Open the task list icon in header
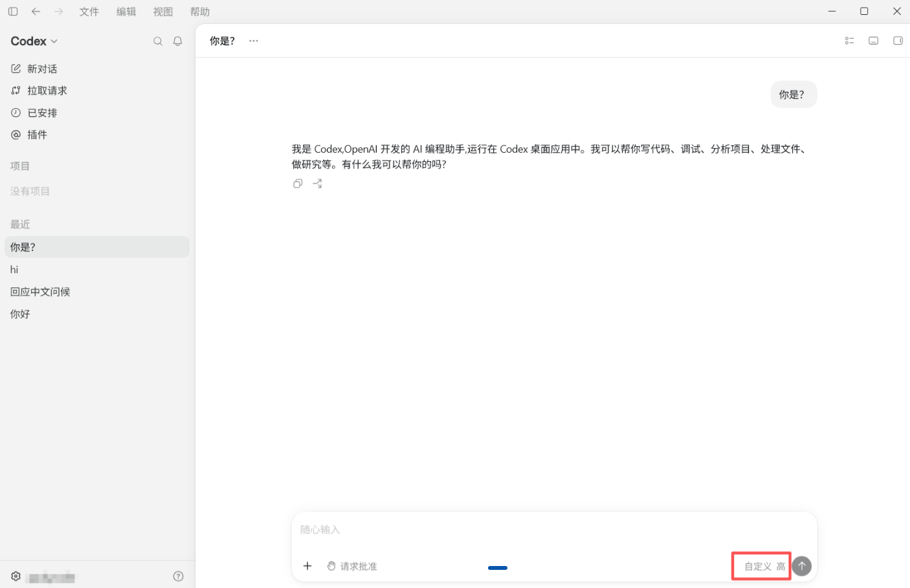This screenshot has height=588, width=910. 850,41
